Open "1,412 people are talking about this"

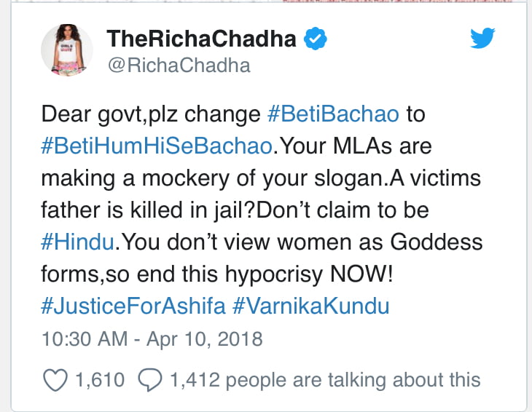[325, 379]
